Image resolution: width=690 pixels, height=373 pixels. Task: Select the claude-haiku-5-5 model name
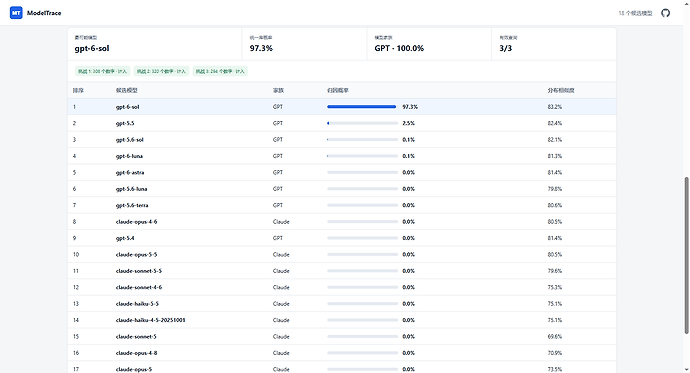pyautogui.click(x=137, y=304)
